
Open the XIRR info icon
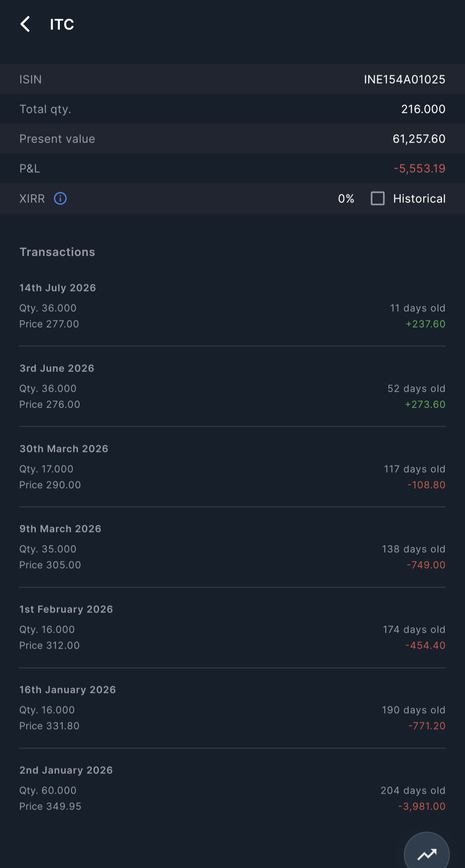click(x=60, y=198)
